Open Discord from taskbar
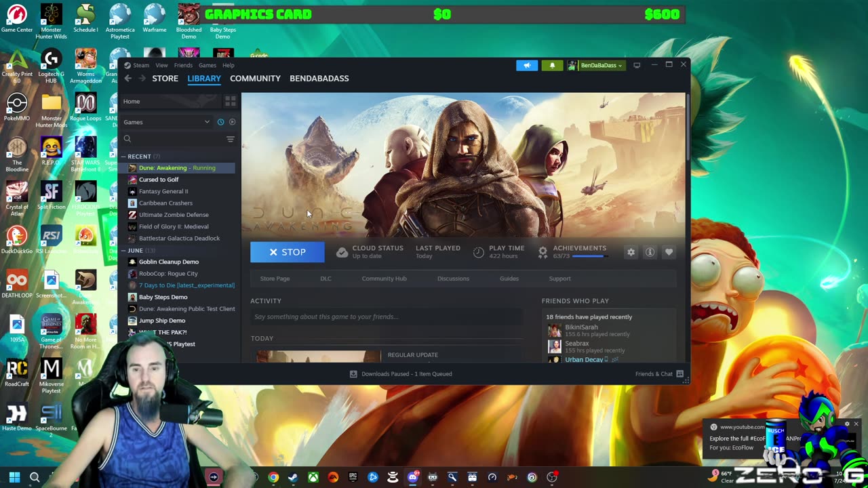The height and width of the screenshot is (488, 868). click(412, 477)
